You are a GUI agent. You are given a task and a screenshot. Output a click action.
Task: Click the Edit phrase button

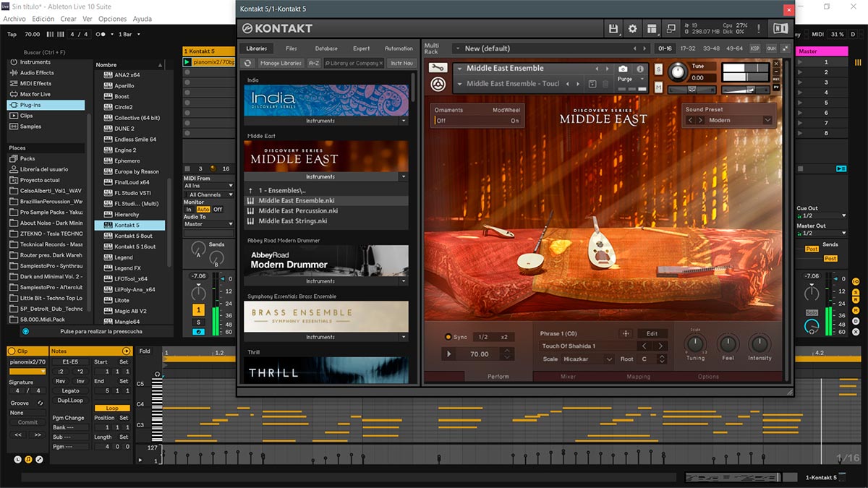click(x=652, y=333)
